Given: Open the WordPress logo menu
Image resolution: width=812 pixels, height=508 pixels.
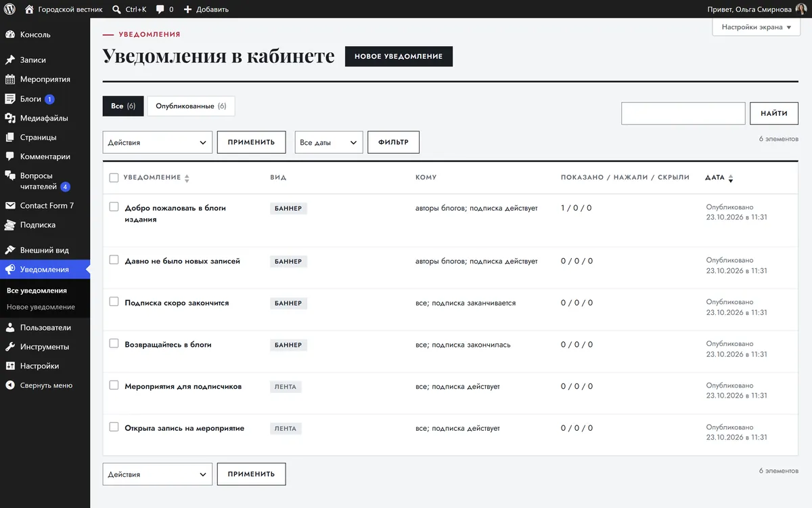Looking at the screenshot, I should pos(9,9).
